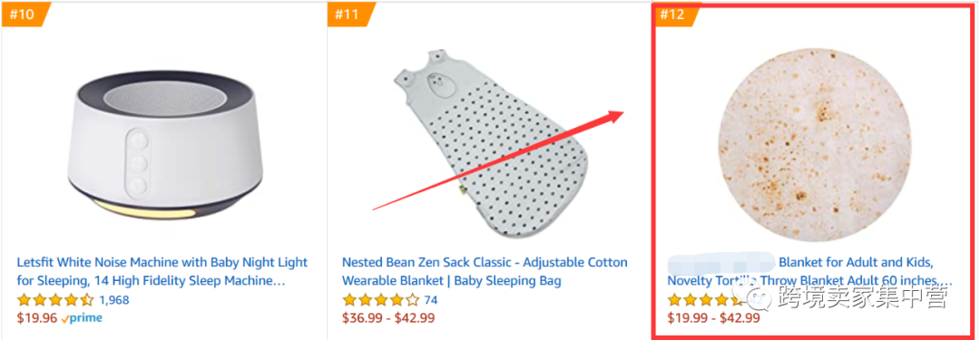980x340 pixels.
Task: View the 74 reviews link
Action: point(431,300)
